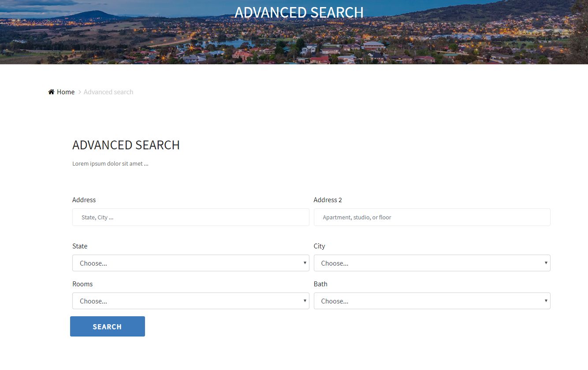Select the Advanced search breadcrumb text
Viewport: 588px width, 370px height.
[x=108, y=92]
